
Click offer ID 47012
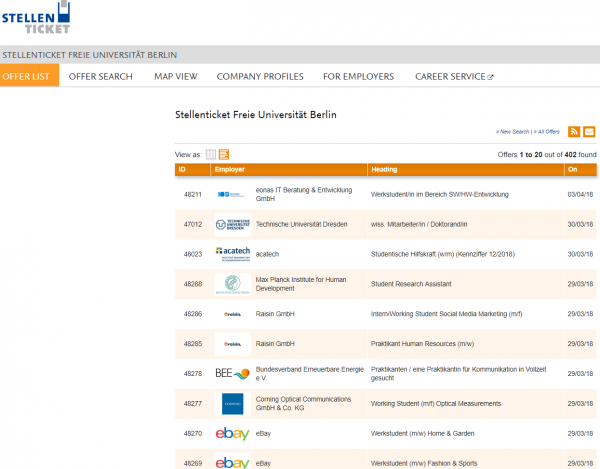[x=192, y=225]
